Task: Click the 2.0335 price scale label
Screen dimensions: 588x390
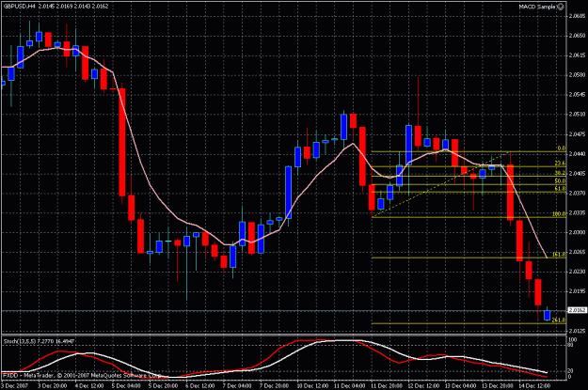Action: (x=577, y=212)
